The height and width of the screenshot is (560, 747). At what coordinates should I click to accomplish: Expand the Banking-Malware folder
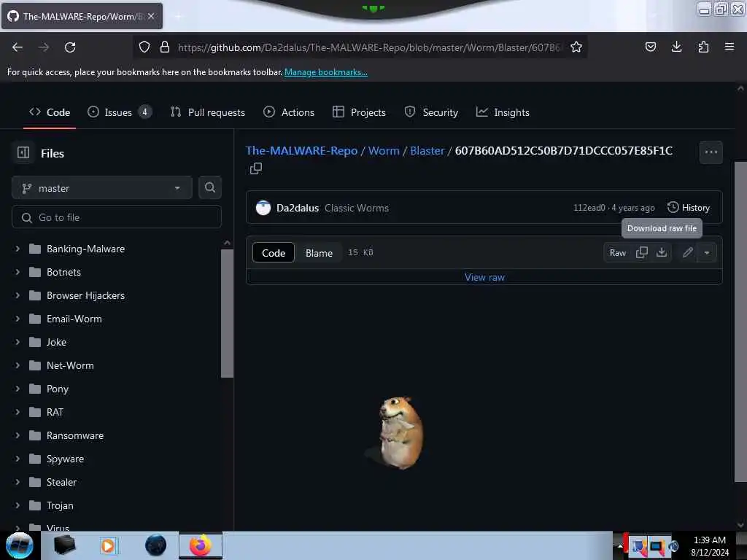coord(18,249)
